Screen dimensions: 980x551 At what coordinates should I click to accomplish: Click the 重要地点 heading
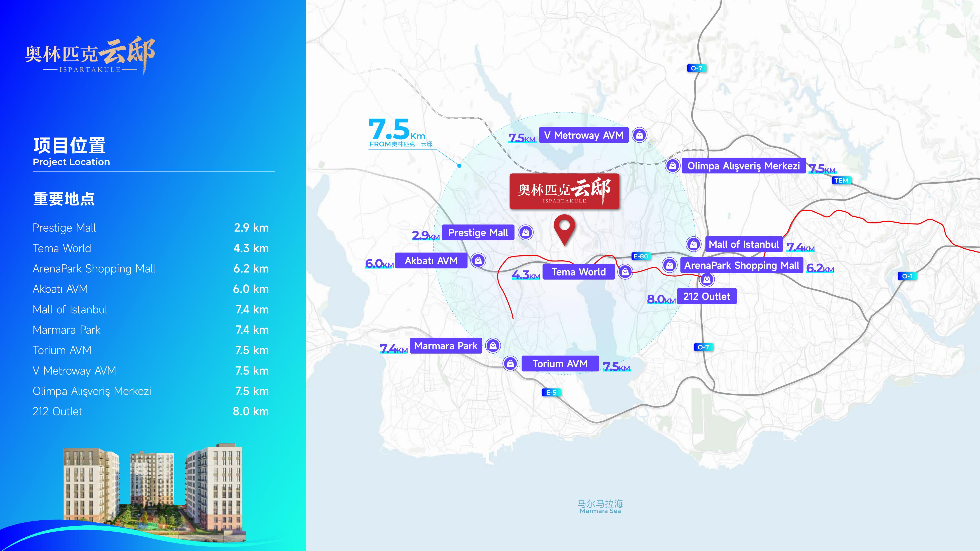coord(64,199)
